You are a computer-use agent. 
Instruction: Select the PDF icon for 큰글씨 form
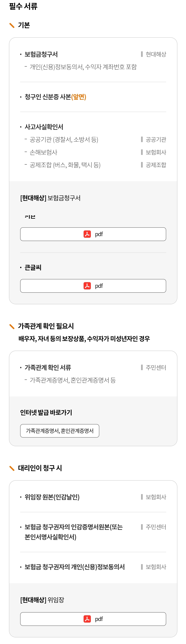click(87, 286)
